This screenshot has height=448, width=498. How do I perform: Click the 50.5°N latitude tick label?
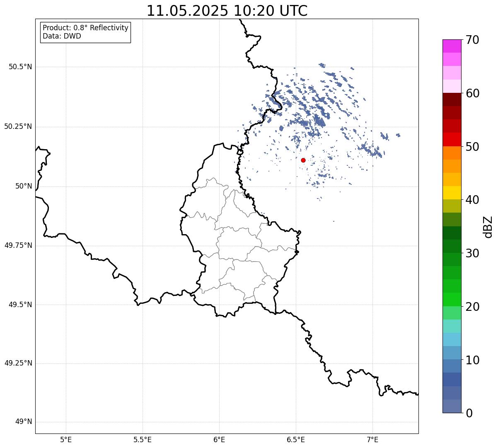tap(20, 67)
